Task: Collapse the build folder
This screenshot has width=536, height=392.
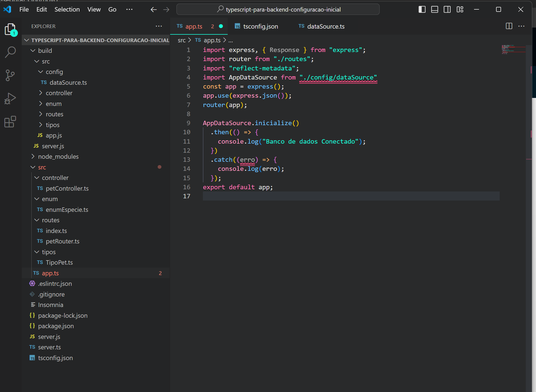Action: point(45,51)
